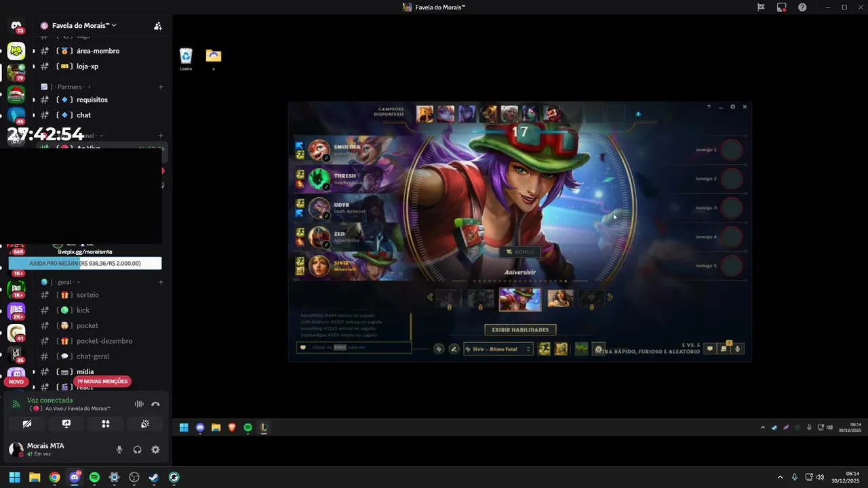Click the EXIBIR HABILIDADES button in the stream

point(520,329)
